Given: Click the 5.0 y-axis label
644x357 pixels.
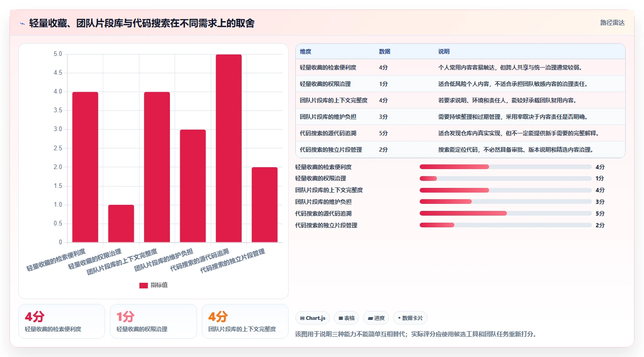Looking at the screenshot, I should [x=58, y=54].
